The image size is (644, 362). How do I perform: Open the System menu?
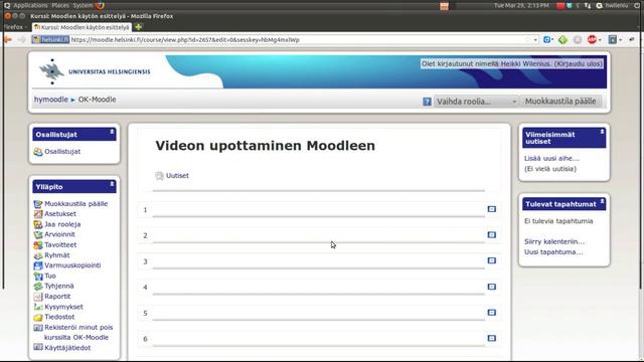(83, 5)
